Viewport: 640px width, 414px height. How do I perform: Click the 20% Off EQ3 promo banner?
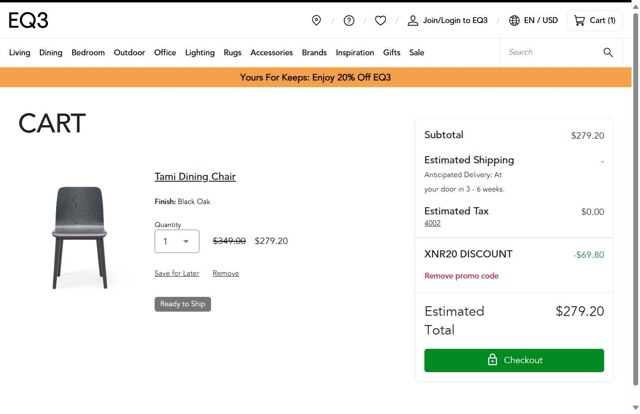(316, 77)
